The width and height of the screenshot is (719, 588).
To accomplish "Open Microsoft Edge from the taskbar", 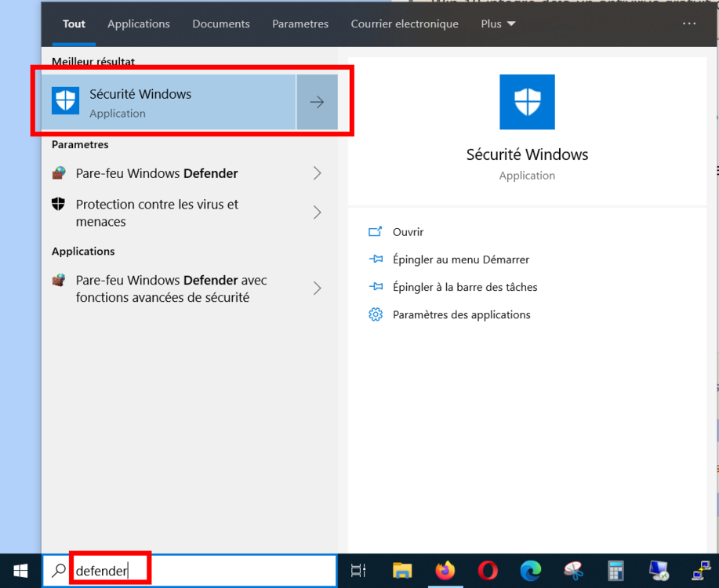I will pyautogui.click(x=530, y=571).
